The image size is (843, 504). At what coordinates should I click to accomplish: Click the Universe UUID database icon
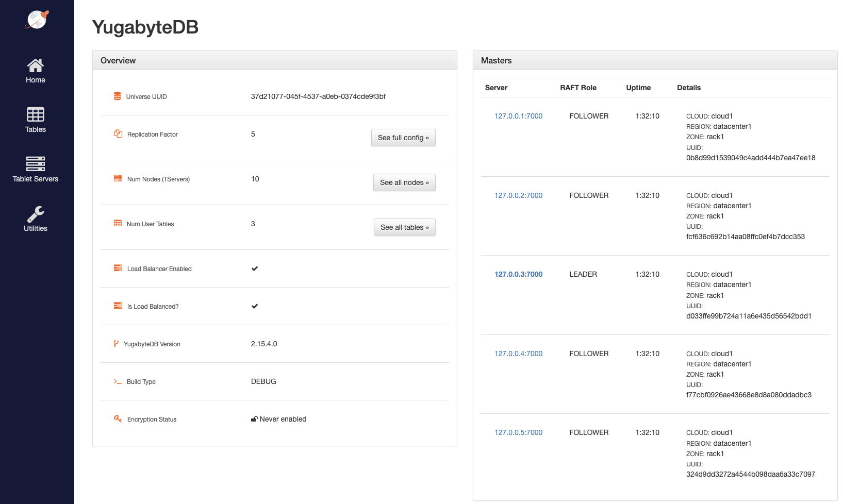coord(118,96)
